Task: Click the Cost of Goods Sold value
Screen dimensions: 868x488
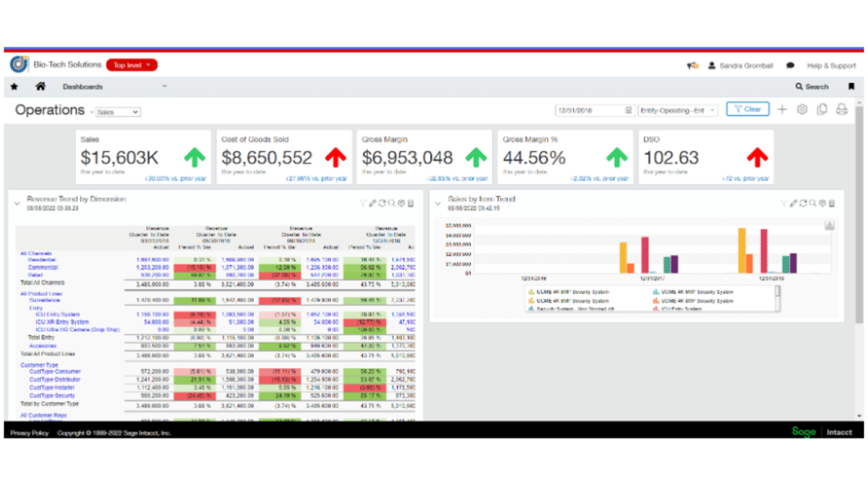Action: (x=267, y=158)
